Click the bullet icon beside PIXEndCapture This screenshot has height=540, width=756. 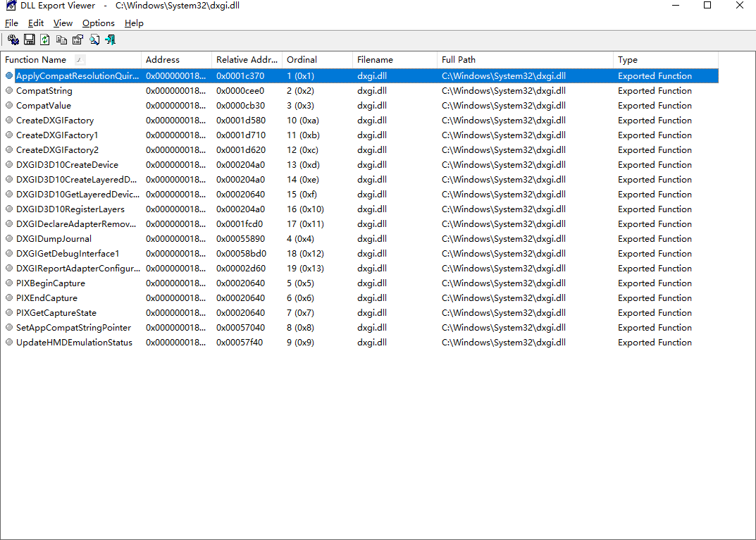click(9, 297)
